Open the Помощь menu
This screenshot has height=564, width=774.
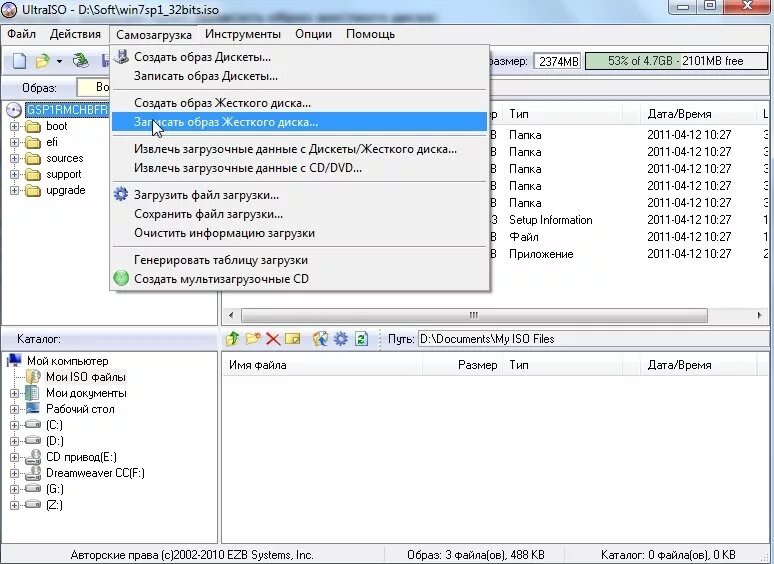(x=370, y=34)
